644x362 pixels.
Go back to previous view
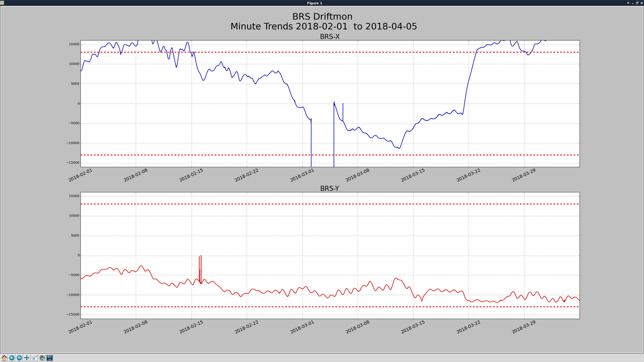12,358
